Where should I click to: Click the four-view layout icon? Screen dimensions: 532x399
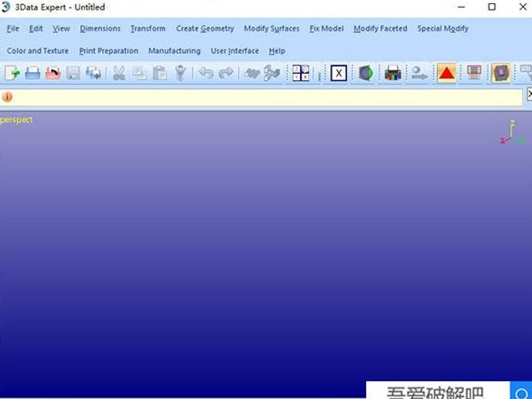pos(301,73)
